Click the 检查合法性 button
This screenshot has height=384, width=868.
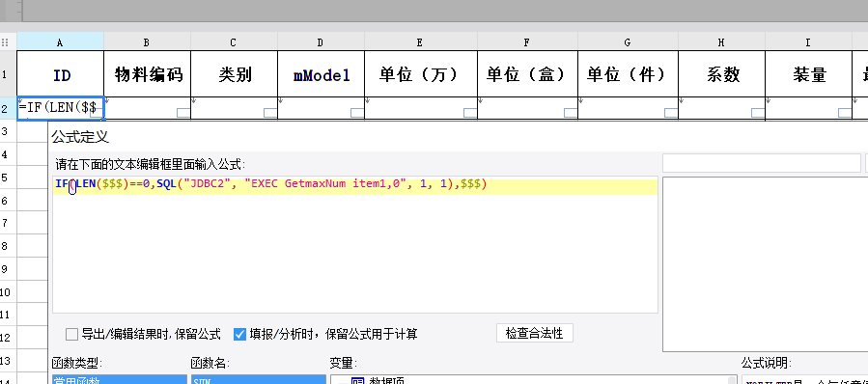tap(534, 333)
